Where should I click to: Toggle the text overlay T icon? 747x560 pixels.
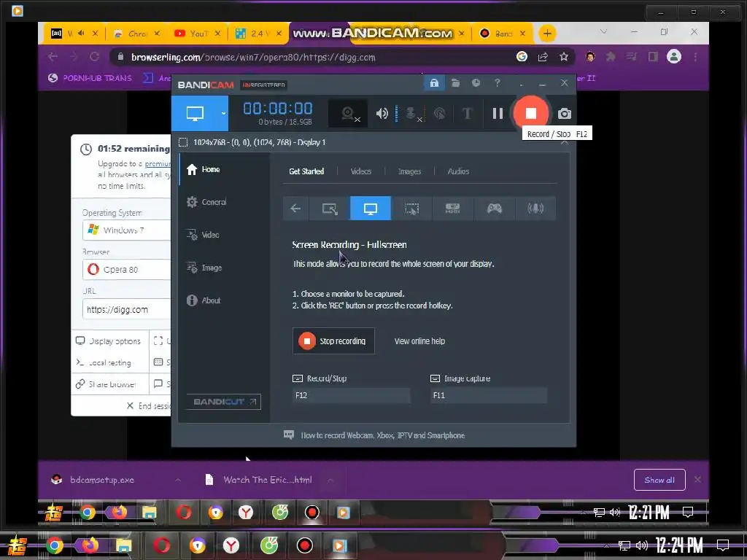pos(467,113)
